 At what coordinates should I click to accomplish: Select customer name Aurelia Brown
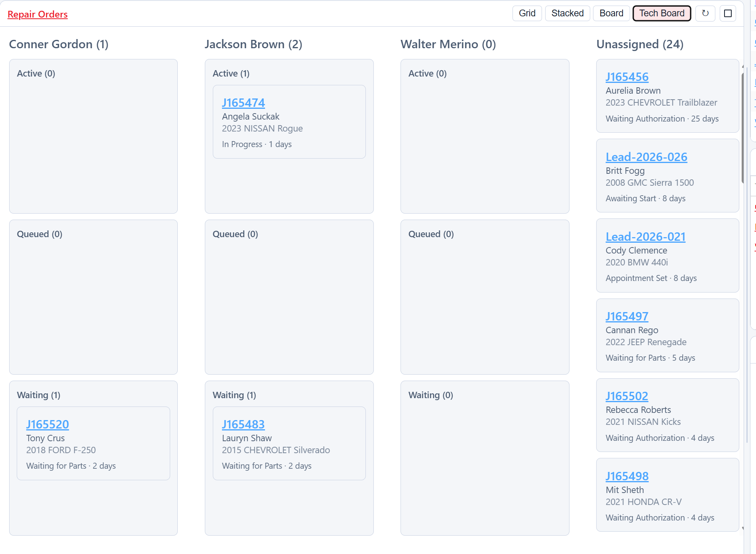(x=633, y=90)
